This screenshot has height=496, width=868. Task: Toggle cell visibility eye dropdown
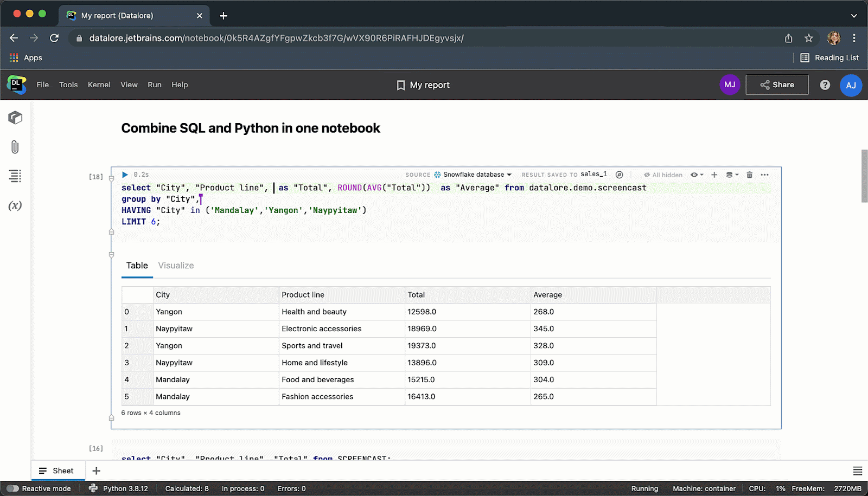coord(697,175)
